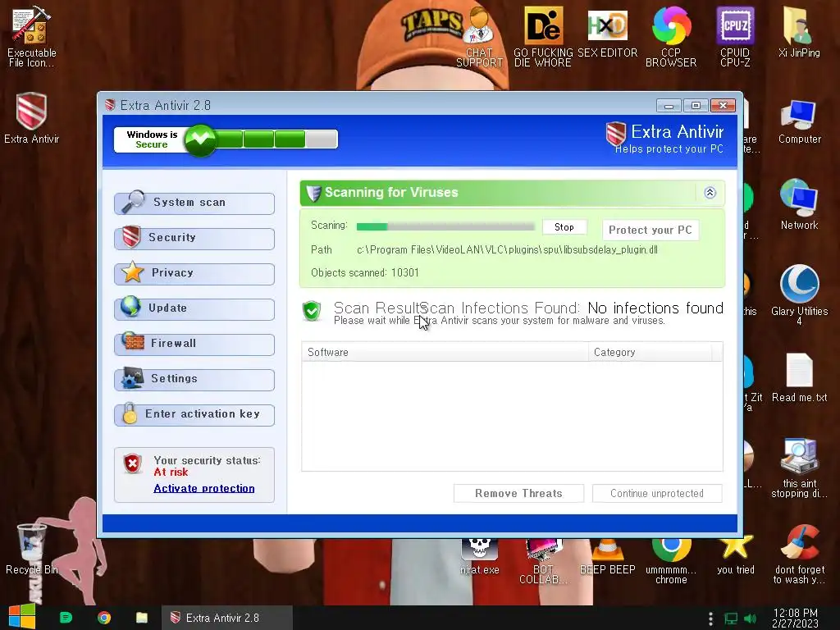Viewport: 840px width, 630px height.
Task: Click the Extra Antivir shield logo in header
Action: tap(615, 134)
